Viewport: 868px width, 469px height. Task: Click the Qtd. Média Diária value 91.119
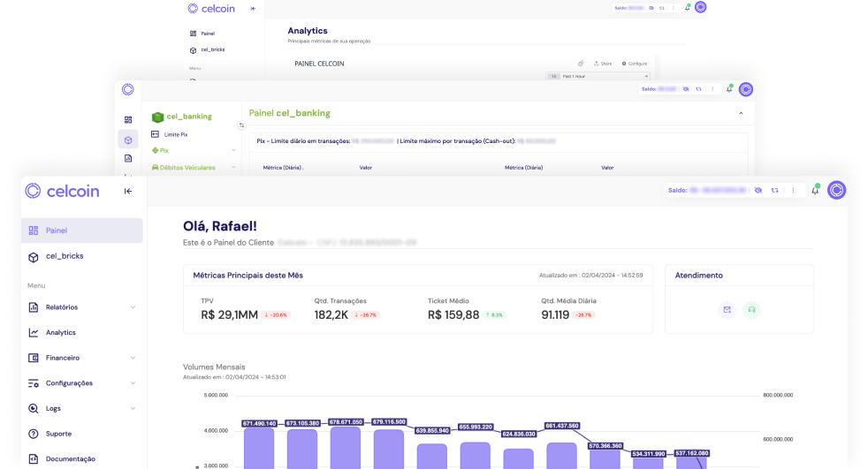click(x=555, y=315)
